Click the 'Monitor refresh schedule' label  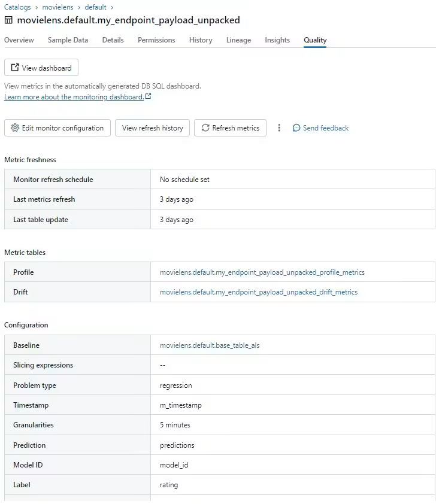pos(53,180)
